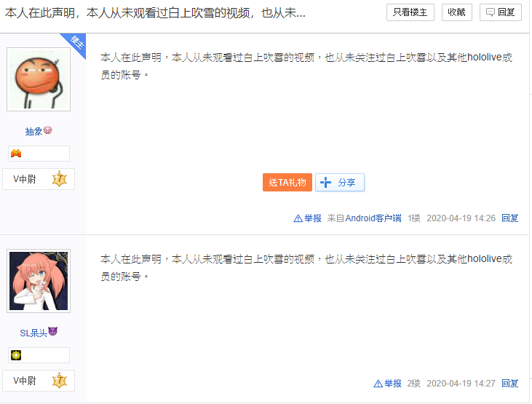Click the V中尉 level badge of 抽象
Image resolution: width=532 pixels, height=404 pixels.
39,179
